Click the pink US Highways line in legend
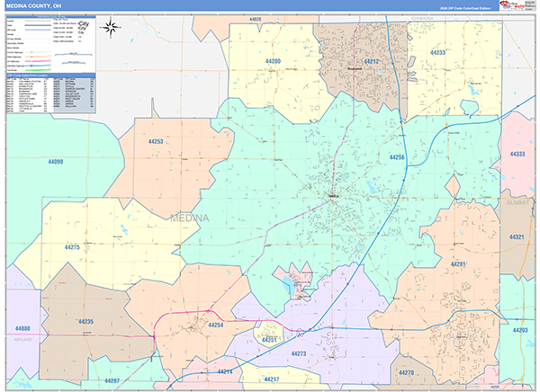 click(x=38, y=61)
